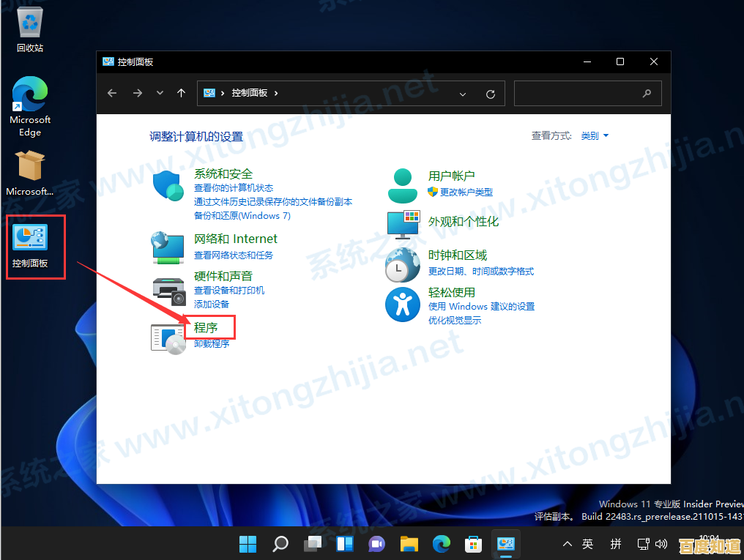Open the 卸载程序 link
Image resolution: width=744 pixels, height=560 pixels.
[x=211, y=343]
